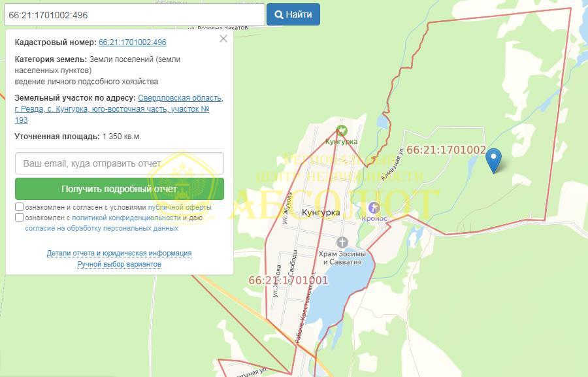Image resolution: width=588 pixels, height=377 pixels.
Task: Check the privacy policy consent checkbox
Action: 19,217
